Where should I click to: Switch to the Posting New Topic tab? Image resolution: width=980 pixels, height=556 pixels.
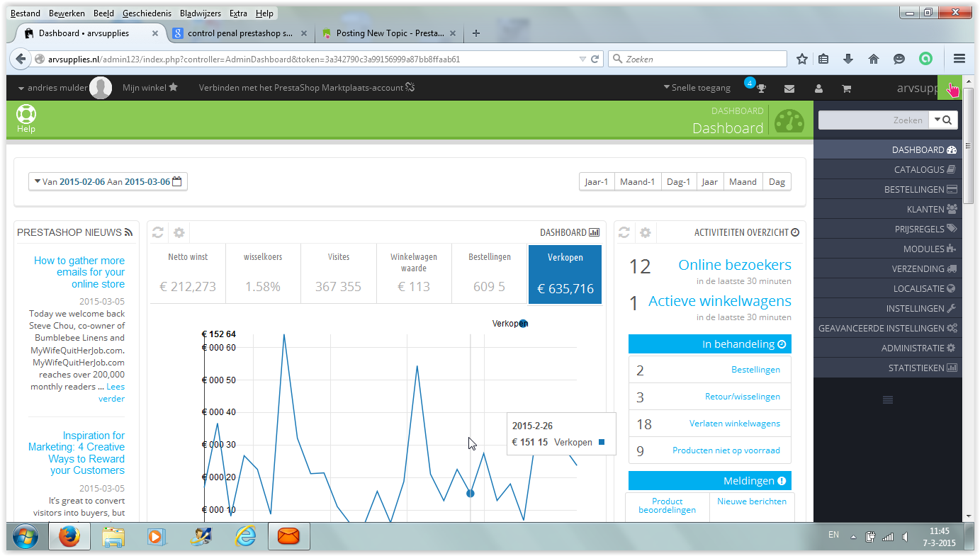pos(390,33)
